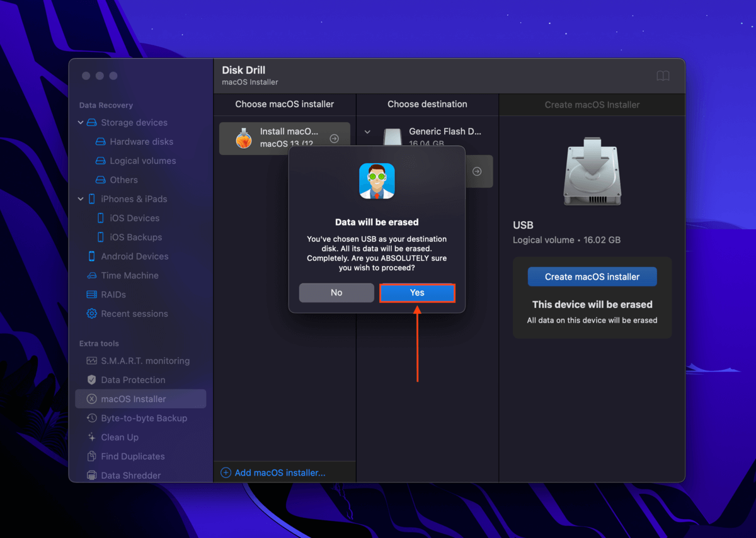
Task: Open the help book icon
Action: 663,76
